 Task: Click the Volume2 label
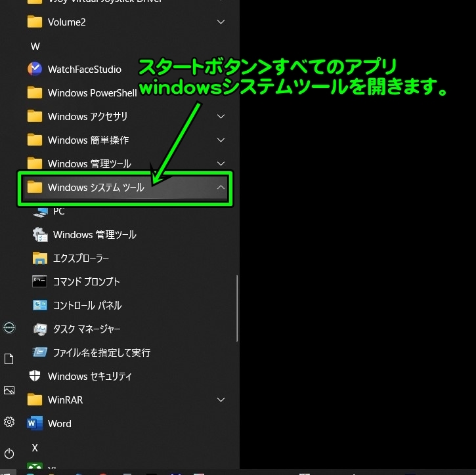coord(66,22)
